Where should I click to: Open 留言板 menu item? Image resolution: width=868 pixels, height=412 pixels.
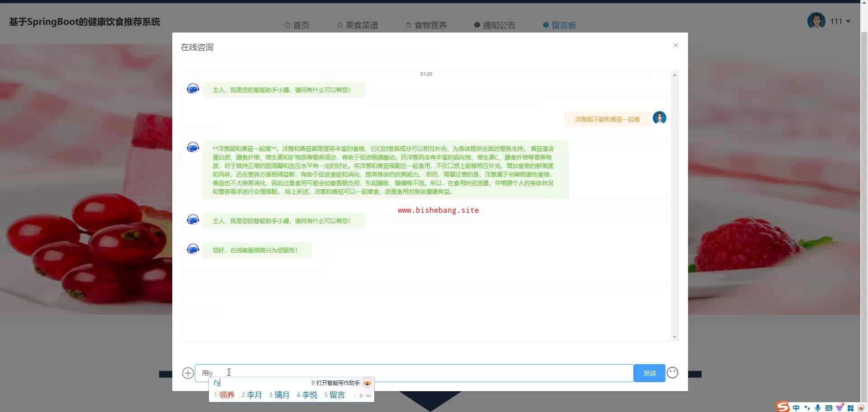[560, 25]
